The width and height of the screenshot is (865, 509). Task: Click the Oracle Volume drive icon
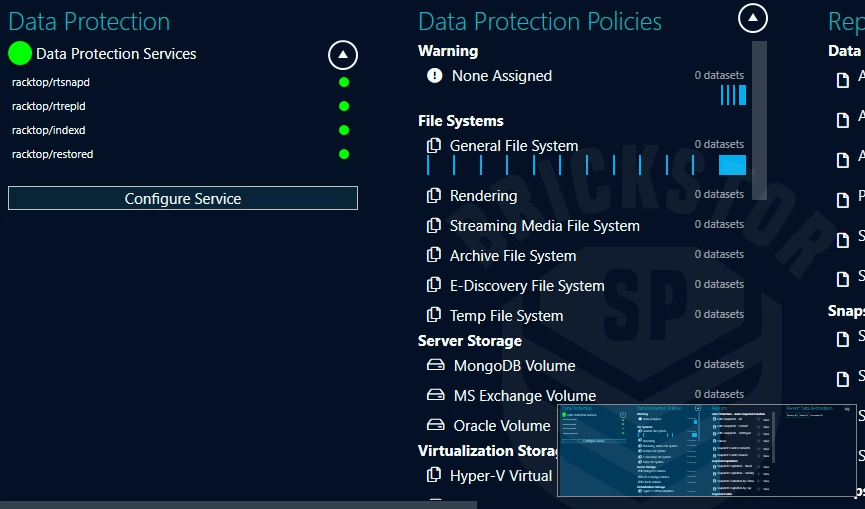[x=436, y=426]
